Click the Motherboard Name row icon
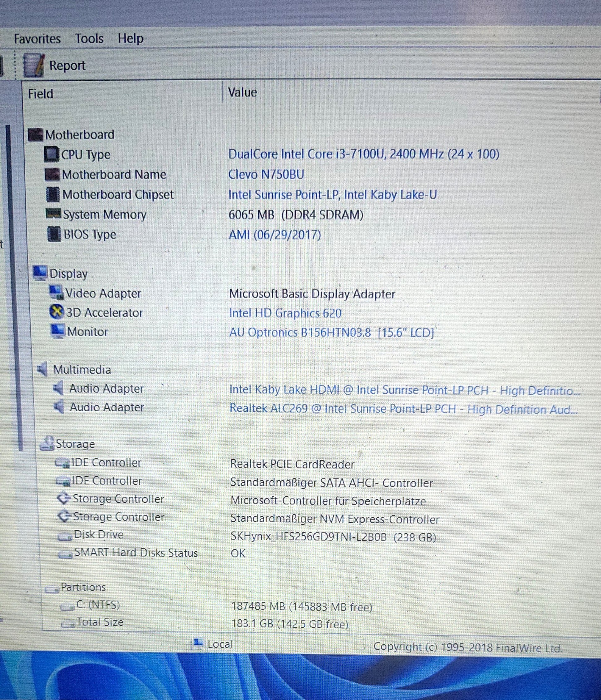The height and width of the screenshot is (700, 601). pos(52,174)
